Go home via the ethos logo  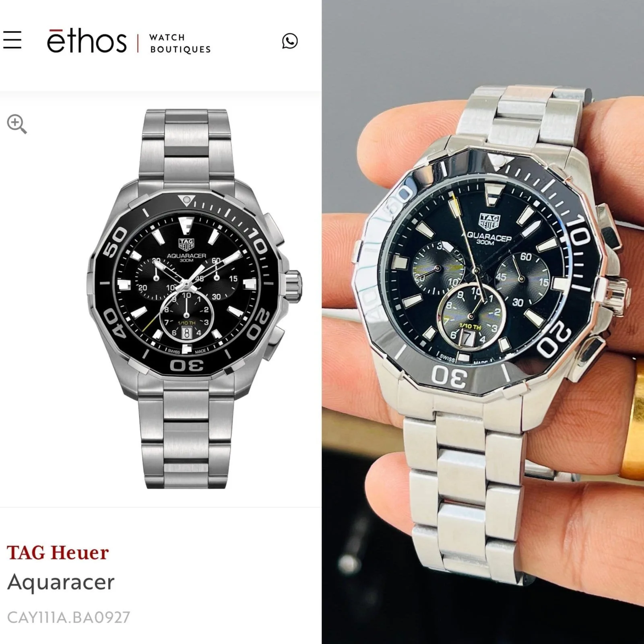click(87, 41)
